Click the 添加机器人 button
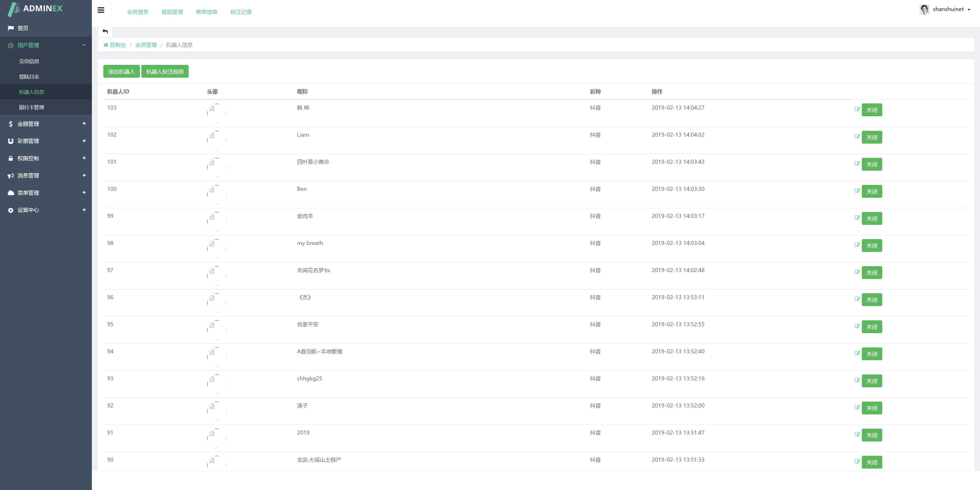980x490 pixels. pos(121,72)
